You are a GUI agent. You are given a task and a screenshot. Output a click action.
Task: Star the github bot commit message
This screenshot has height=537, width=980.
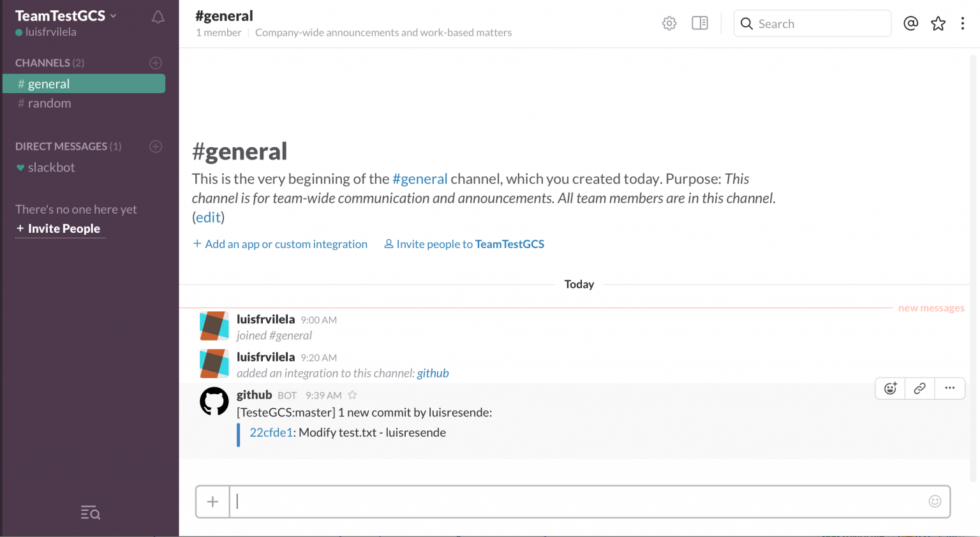coord(352,395)
